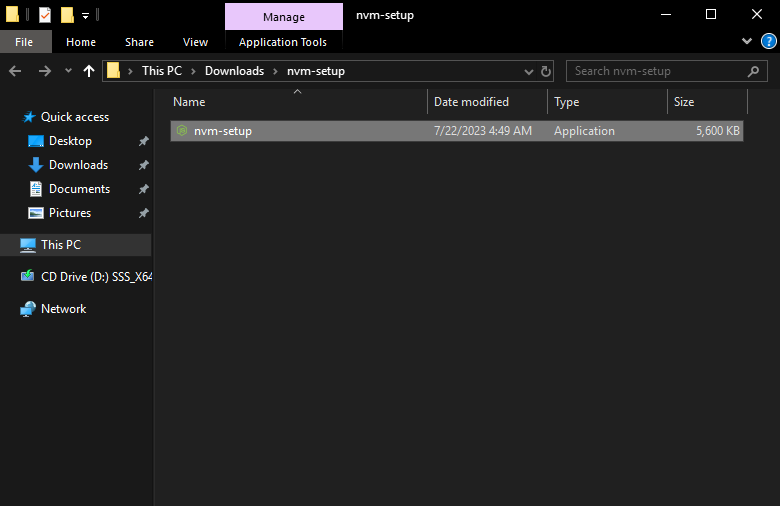Switch to the View ribbon tab
The image size is (780, 506).
pos(196,42)
